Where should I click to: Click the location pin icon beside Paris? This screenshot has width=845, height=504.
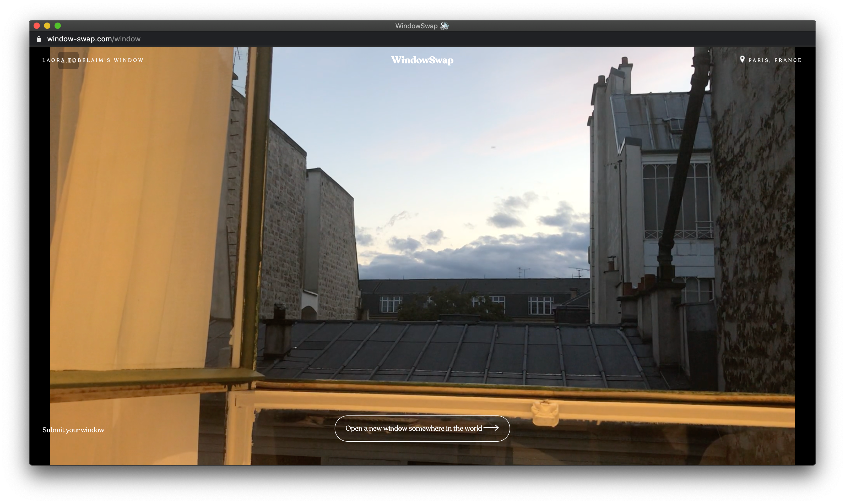[x=742, y=59]
